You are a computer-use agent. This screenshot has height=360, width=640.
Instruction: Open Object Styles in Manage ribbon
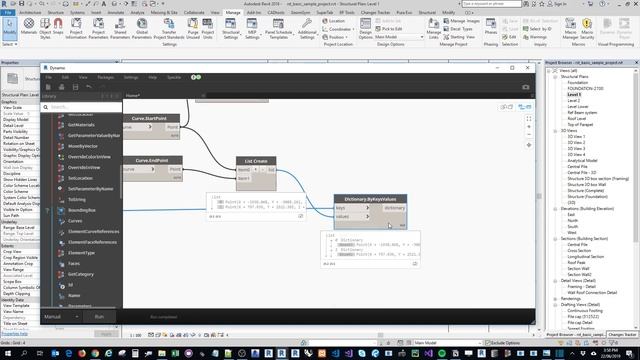pos(45,29)
